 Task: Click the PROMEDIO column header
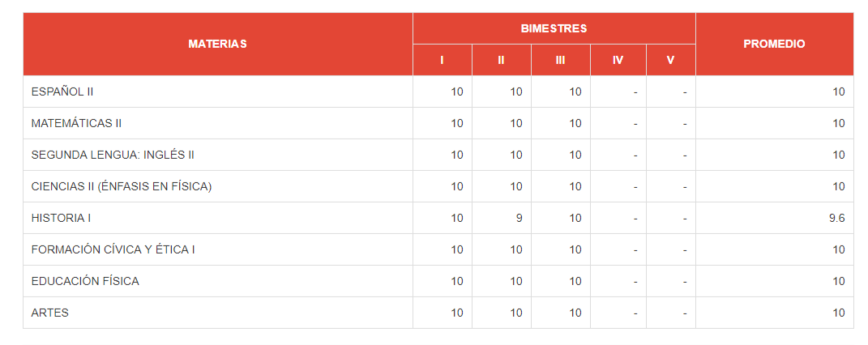[774, 44]
